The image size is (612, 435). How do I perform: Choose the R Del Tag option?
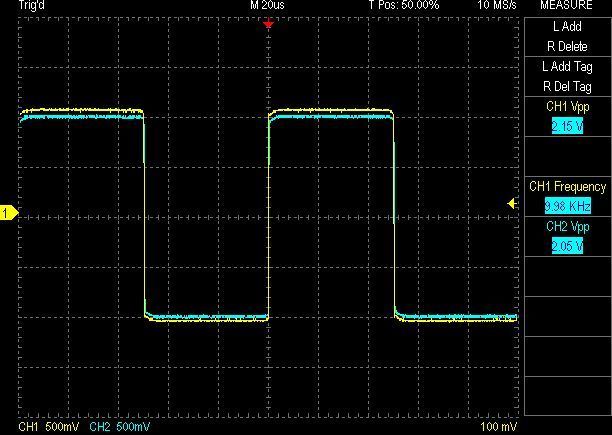tap(567, 86)
